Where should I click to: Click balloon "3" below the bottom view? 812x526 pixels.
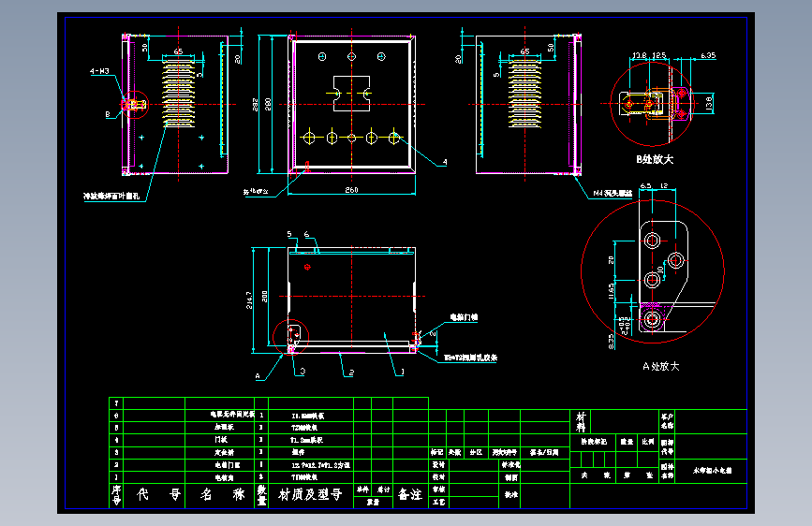tap(303, 372)
